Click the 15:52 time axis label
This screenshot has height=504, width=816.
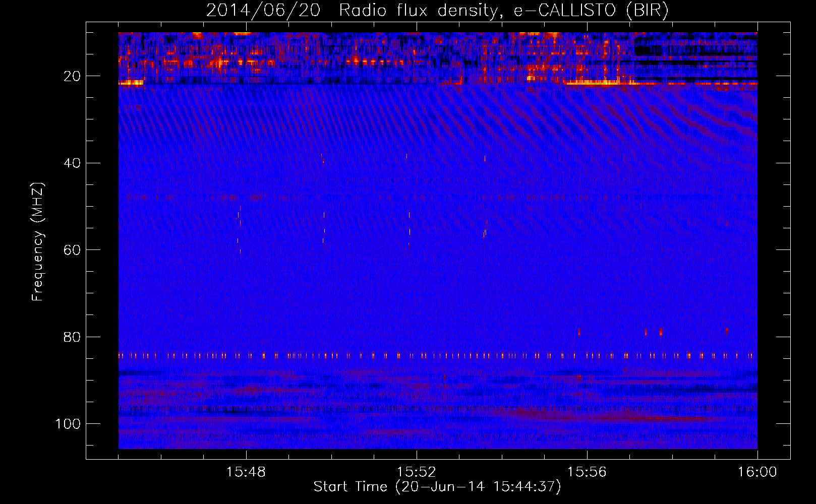point(417,472)
